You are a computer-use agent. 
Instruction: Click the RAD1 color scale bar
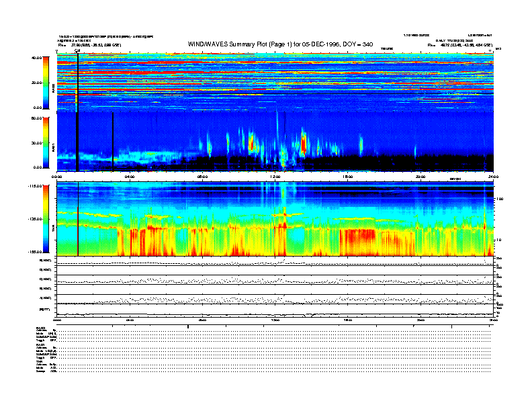coord(46,142)
